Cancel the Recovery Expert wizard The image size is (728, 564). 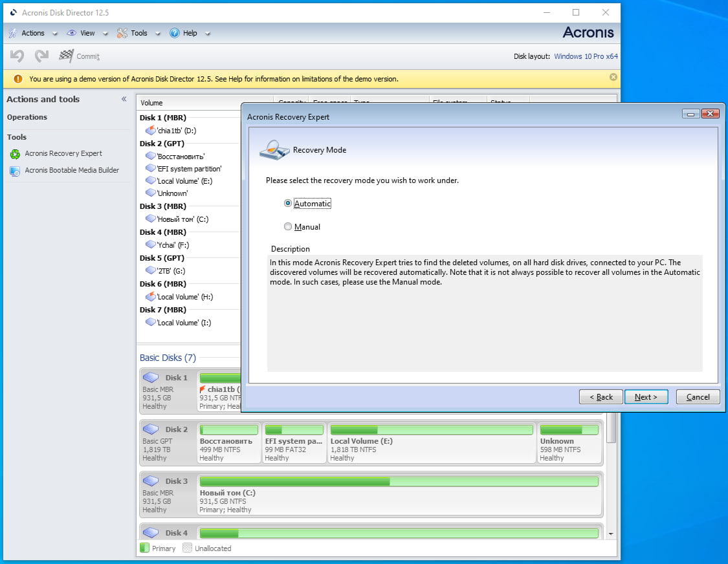[698, 397]
